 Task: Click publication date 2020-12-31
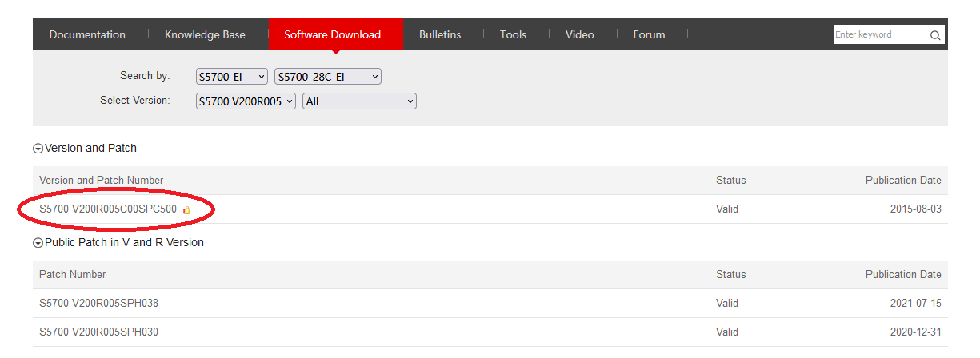[916, 332]
